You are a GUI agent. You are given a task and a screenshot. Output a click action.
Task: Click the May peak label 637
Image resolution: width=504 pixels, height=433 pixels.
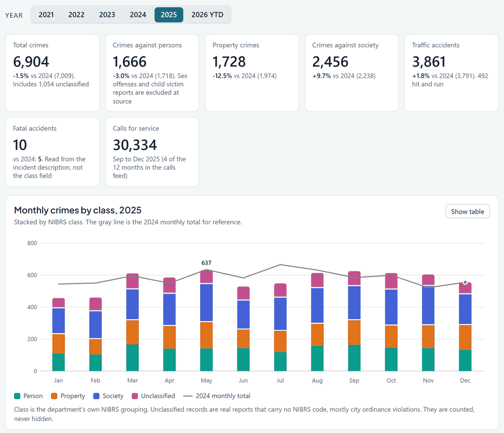click(206, 263)
